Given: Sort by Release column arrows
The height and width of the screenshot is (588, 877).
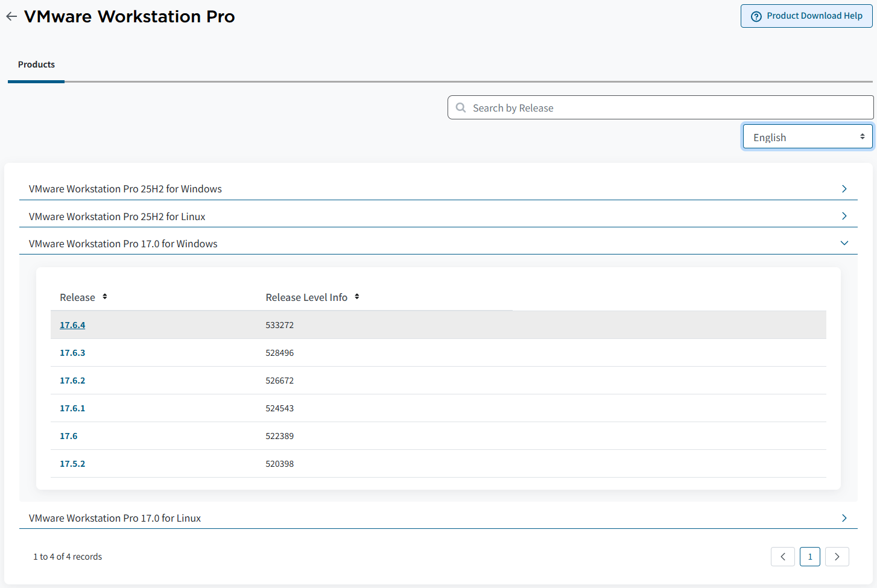Looking at the screenshot, I should pyautogui.click(x=105, y=297).
